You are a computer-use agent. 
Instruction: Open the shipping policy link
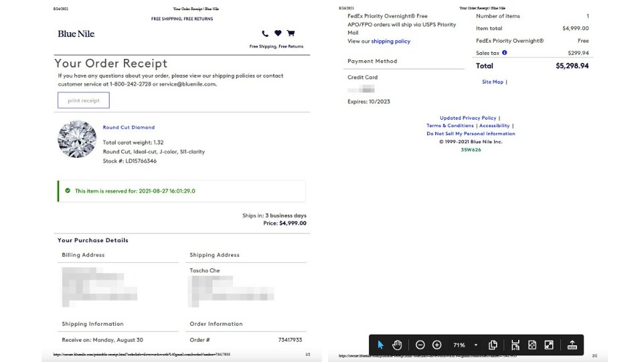[390, 41]
